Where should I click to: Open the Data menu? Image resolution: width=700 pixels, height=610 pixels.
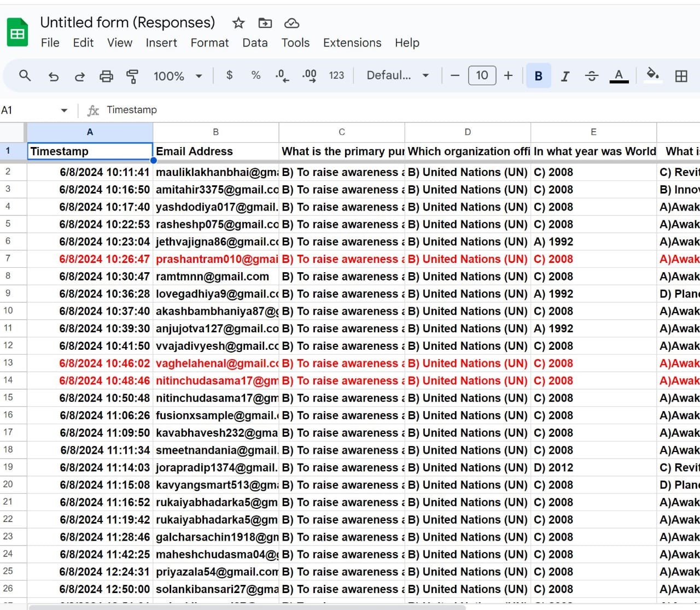tap(255, 43)
